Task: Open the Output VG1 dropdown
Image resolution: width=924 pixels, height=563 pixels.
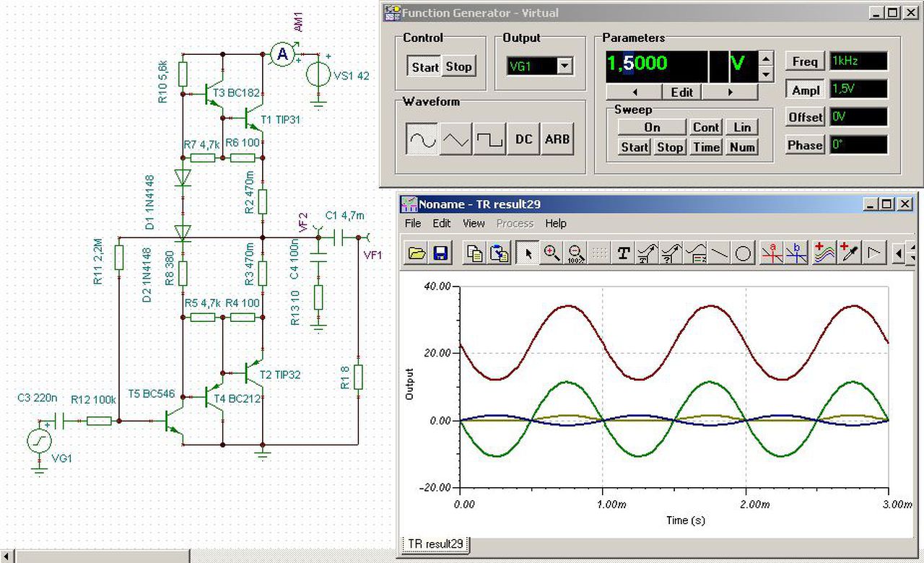Action: coord(565,66)
